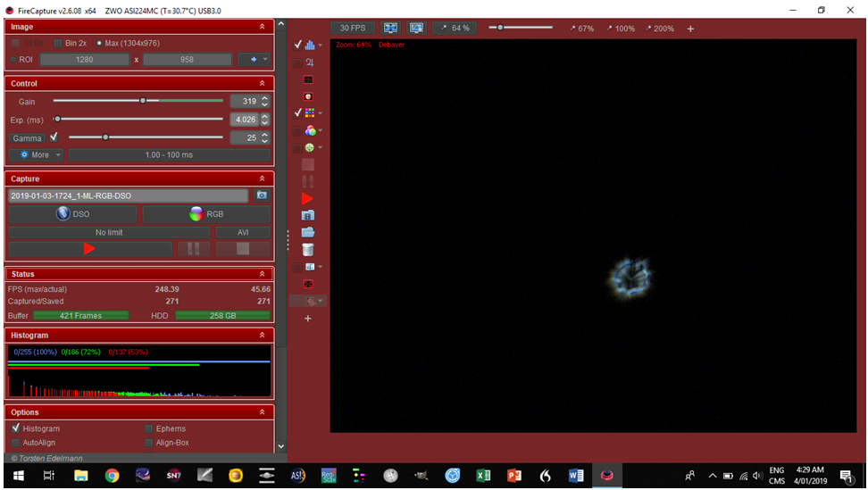The height and width of the screenshot is (490, 868).
Task: Click the ROI width field showing 1280
Action: click(x=84, y=59)
